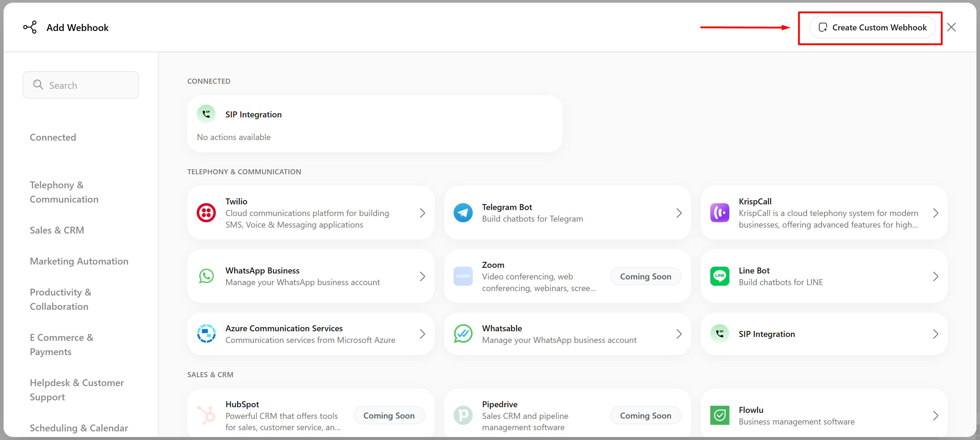Open Scheduling & Calendar category
The width and height of the screenshot is (980, 440).
79,428
